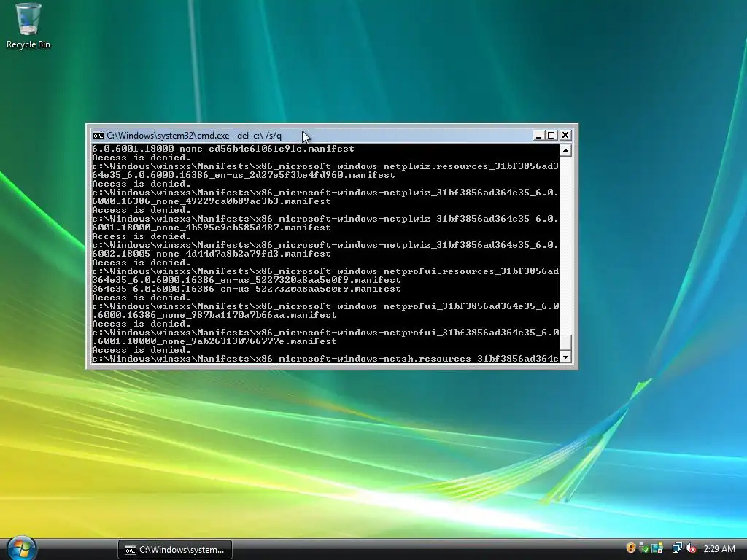Click the scroll down arrow in command prompt
Viewport: 747px width, 560px height.
point(565,357)
